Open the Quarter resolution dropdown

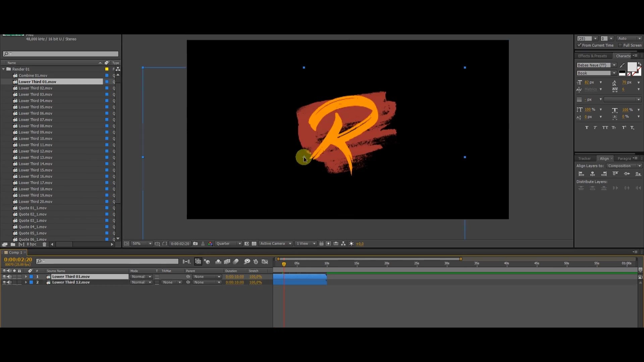pyautogui.click(x=228, y=244)
